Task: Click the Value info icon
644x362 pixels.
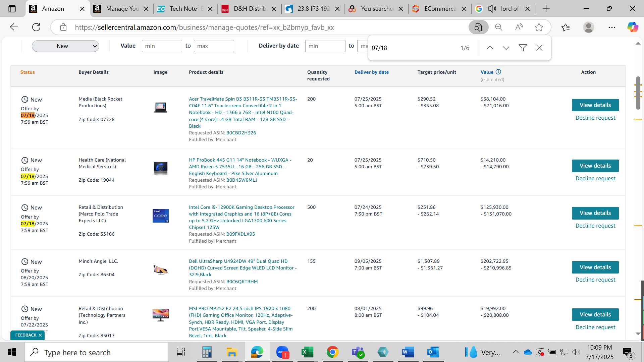Action: point(498,72)
